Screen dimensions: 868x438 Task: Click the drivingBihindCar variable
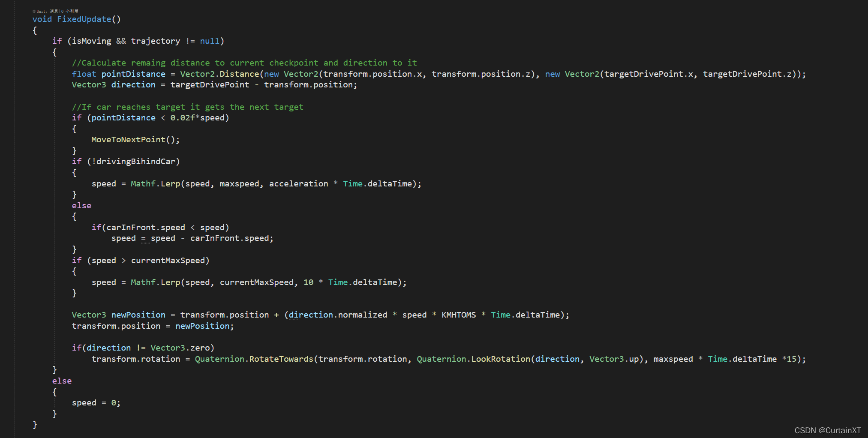136,161
